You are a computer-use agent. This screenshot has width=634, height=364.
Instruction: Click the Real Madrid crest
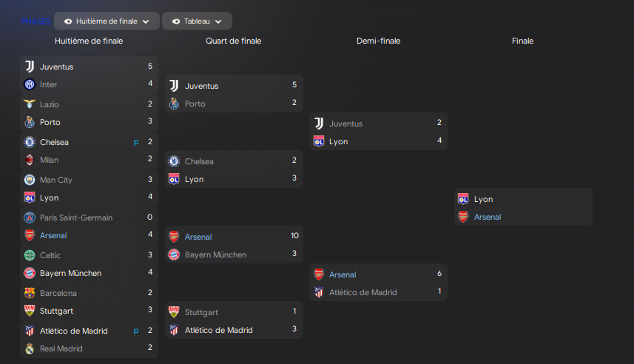tap(30, 348)
